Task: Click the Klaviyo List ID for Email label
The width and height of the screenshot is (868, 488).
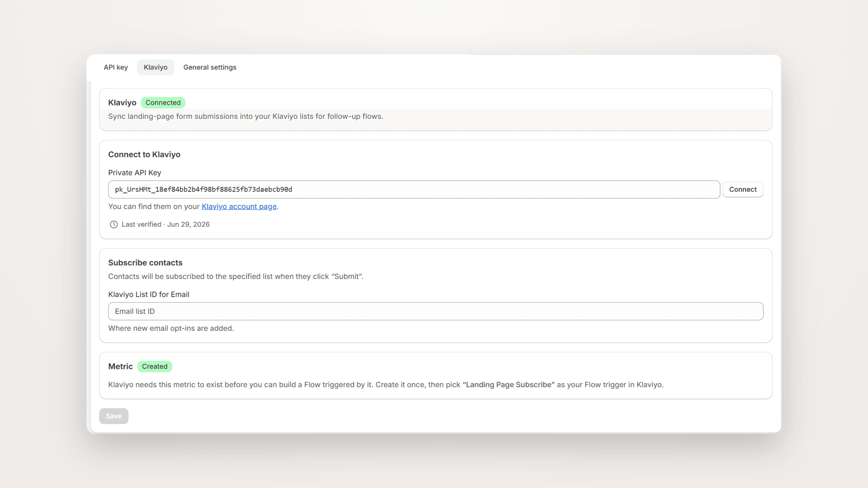Action: pyautogui.click(x=149, y=294)
